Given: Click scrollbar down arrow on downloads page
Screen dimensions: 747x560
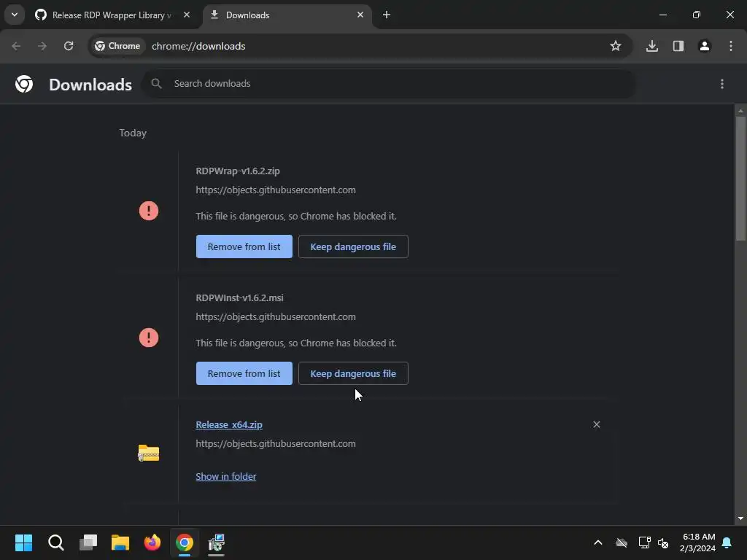Looking at the screenshot, I should (x=740, y=518).
